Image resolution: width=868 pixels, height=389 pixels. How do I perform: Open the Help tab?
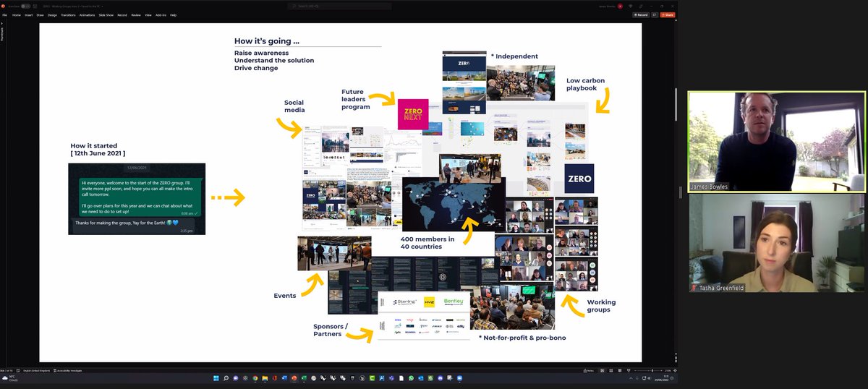[x=173, y=14]
